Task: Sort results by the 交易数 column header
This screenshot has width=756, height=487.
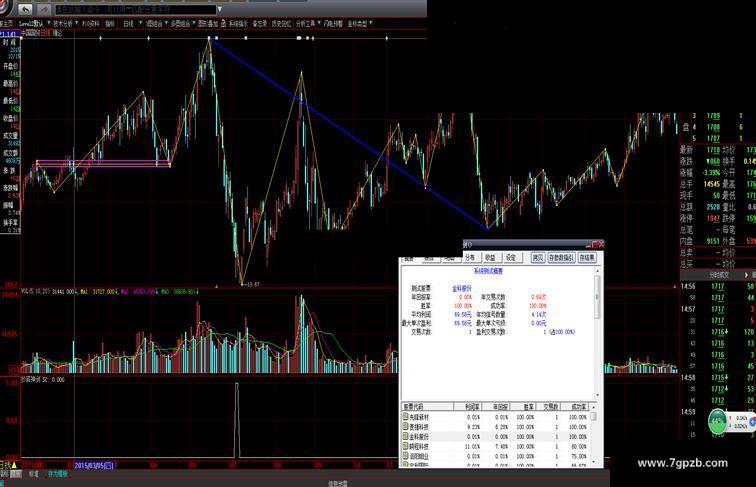Action: click(548, 407)
